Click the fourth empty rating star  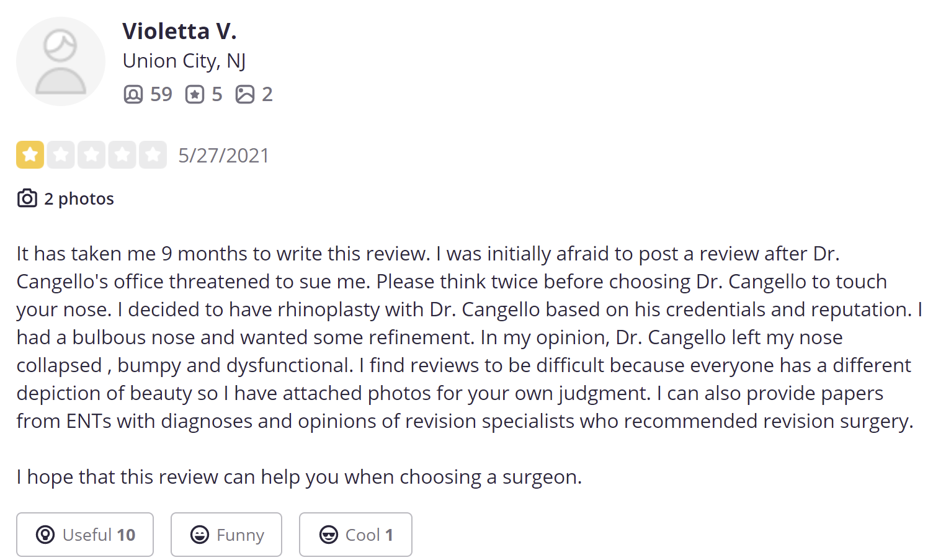[122, 155]
